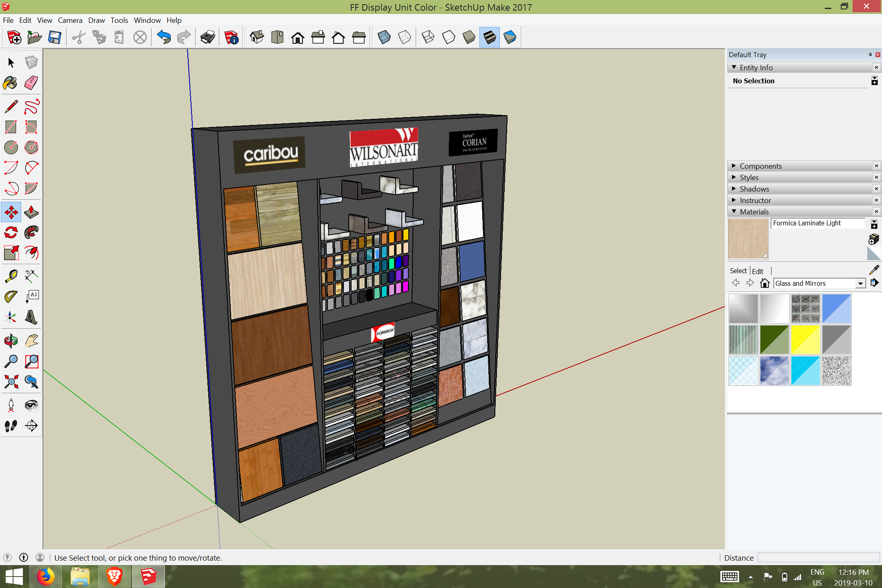The height and width of the screenshot is (588, 882).
Task: Expand the Components panel
Action: tap(760, 166)
